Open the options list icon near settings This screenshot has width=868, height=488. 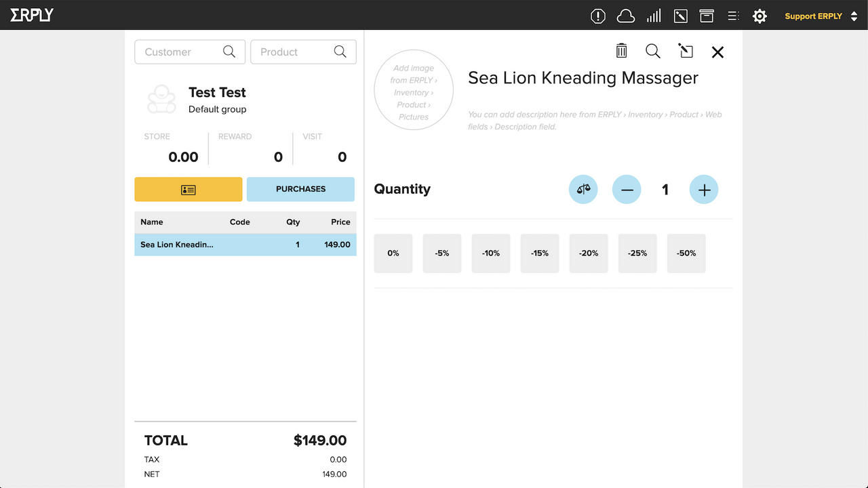pos(733,15)
